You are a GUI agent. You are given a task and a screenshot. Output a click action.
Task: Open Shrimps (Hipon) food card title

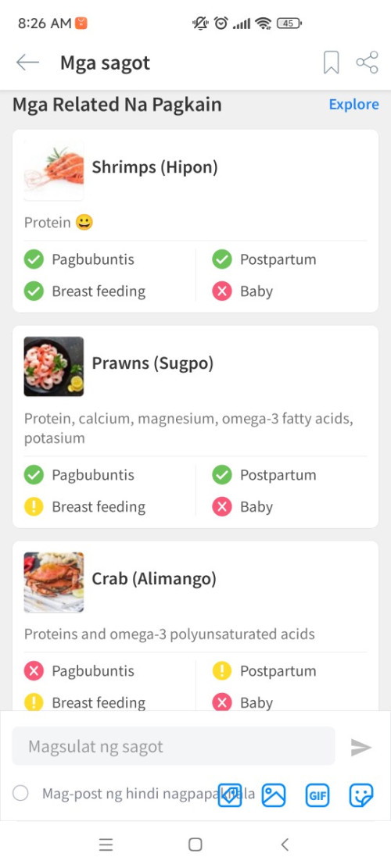[x=155, y=167]
